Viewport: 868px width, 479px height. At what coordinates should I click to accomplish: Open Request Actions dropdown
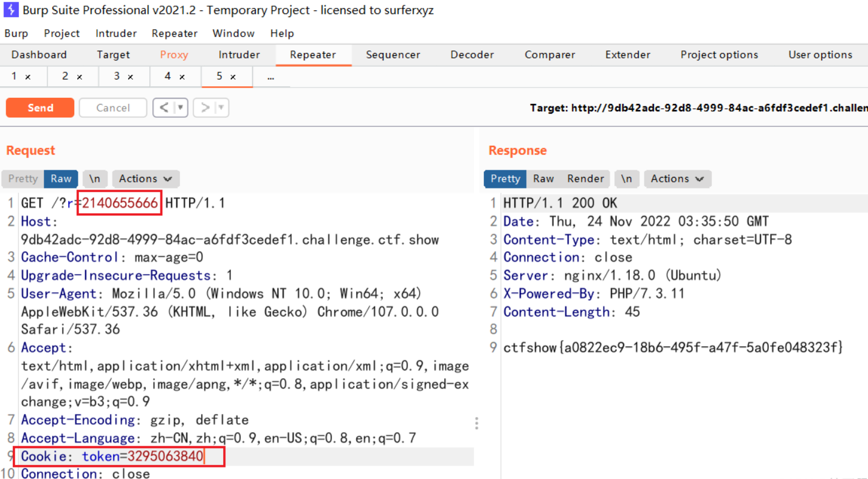click(x=146, y=179)
